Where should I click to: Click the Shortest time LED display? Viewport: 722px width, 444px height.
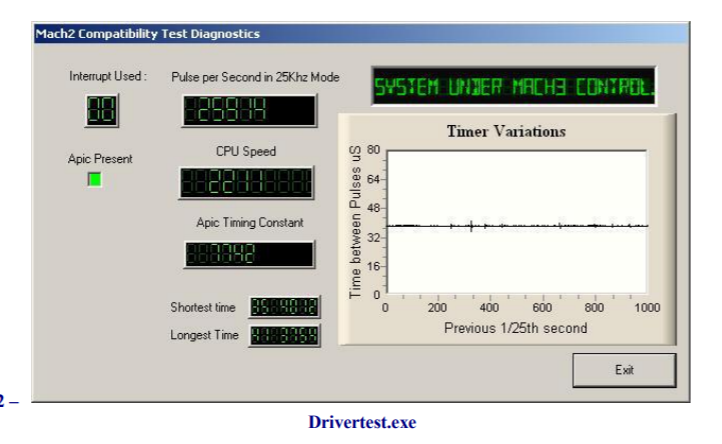(284, 307)
